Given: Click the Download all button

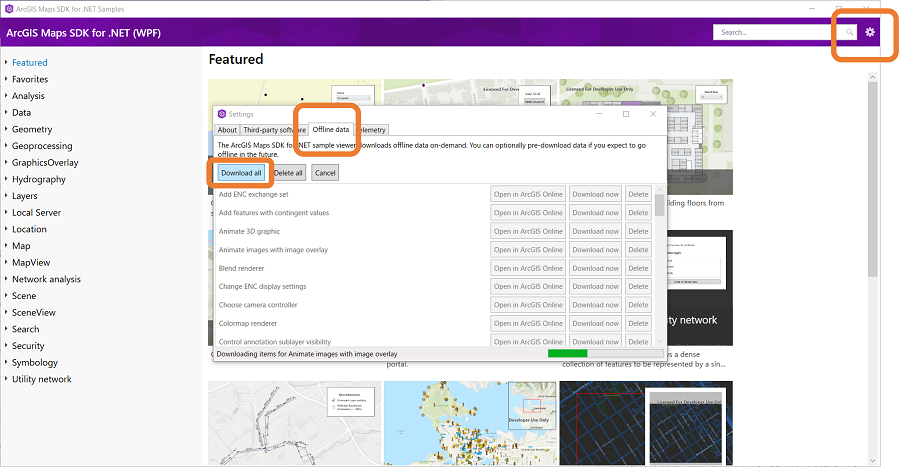Looking at the screenshot, I should (x=241, y=172).
